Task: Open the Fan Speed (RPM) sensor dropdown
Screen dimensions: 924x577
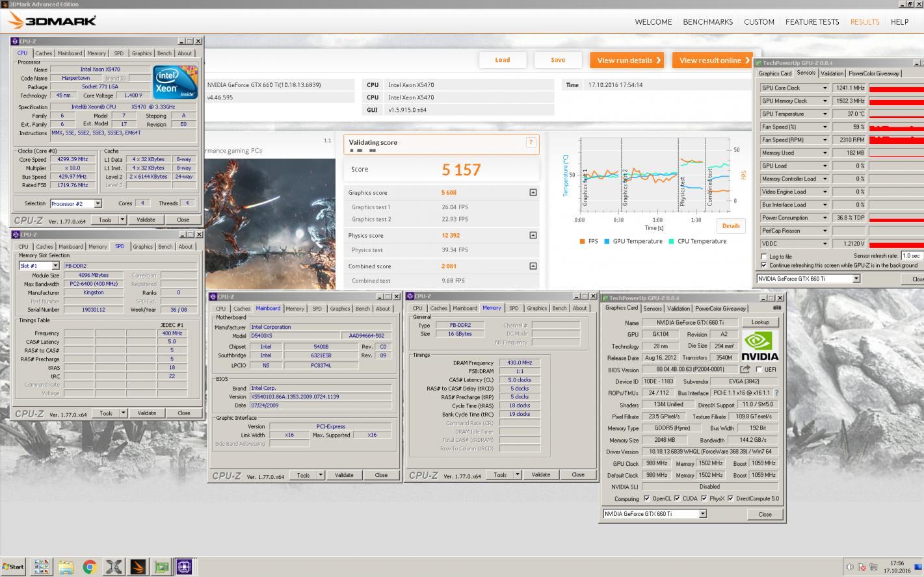Action: 825,140
